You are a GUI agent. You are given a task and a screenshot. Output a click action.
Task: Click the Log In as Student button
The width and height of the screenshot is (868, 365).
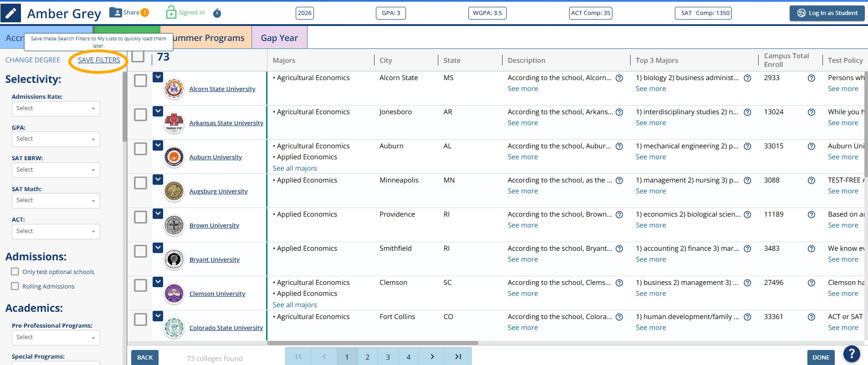827,13
